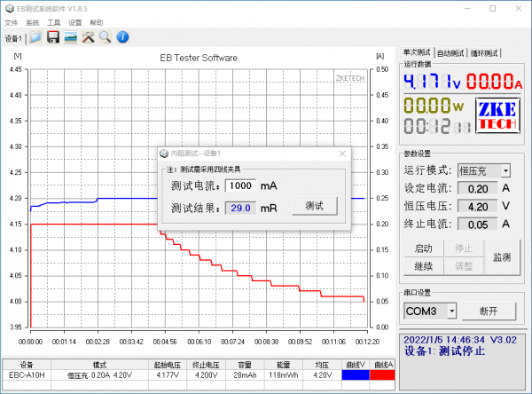
Task: Click the red 曲线A color swatch
Action: pyautogui.click(x=383, y=374)
